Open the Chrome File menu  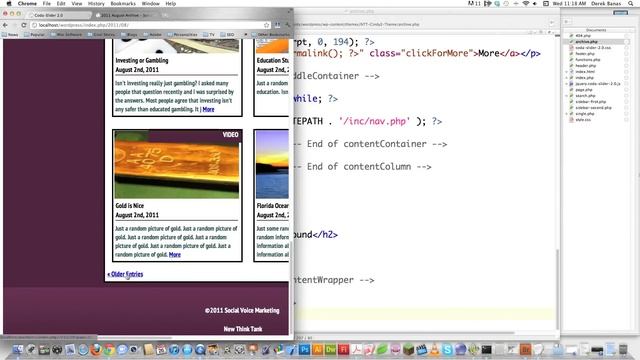pyautogui.click(x=47, y=3)
